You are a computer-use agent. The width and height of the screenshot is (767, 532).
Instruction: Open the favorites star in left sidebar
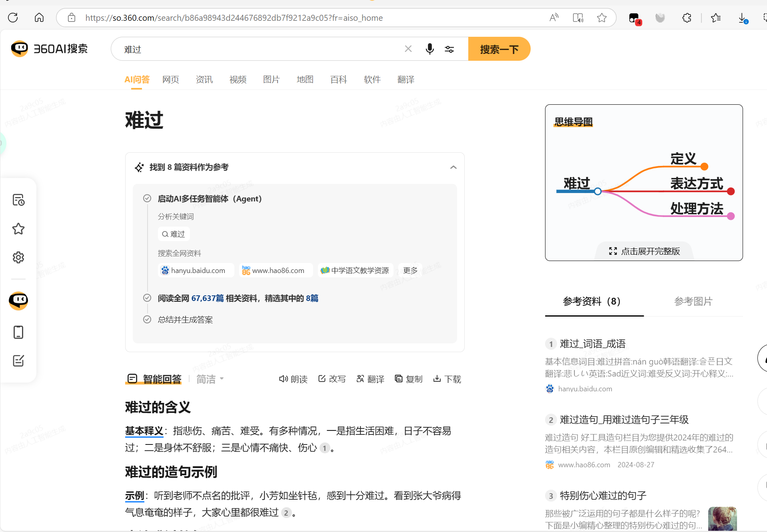(x=18, y=229)
